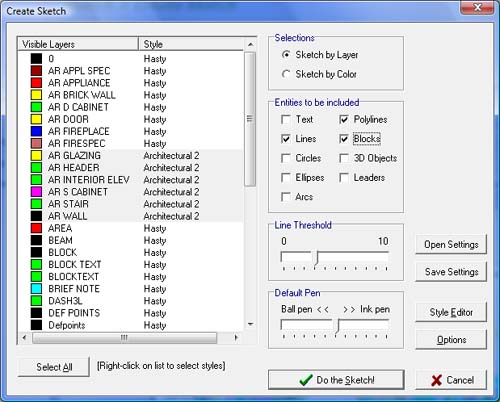Click blue swatch for AR FIREPLACE
The height and width of the screenshot is (402, 500).
tap(36, 131)
